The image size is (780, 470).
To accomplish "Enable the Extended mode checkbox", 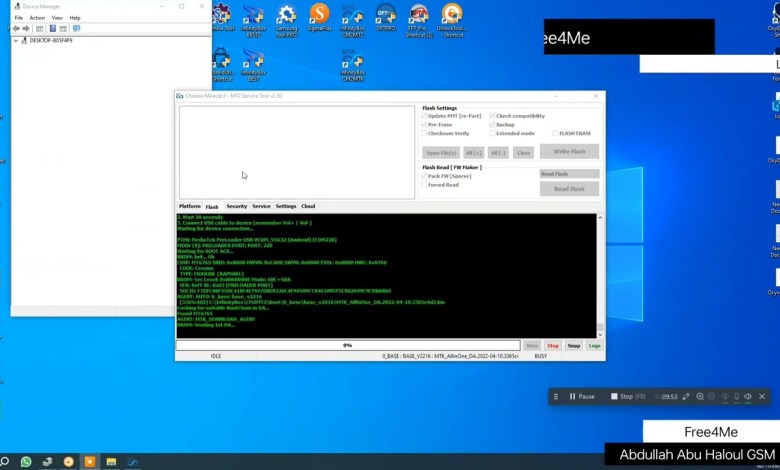I will coord(493,133).
